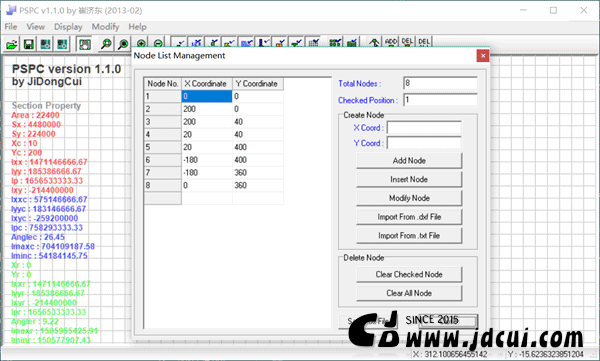
Task: Click the X Coord input field
Action: point(424,128)
